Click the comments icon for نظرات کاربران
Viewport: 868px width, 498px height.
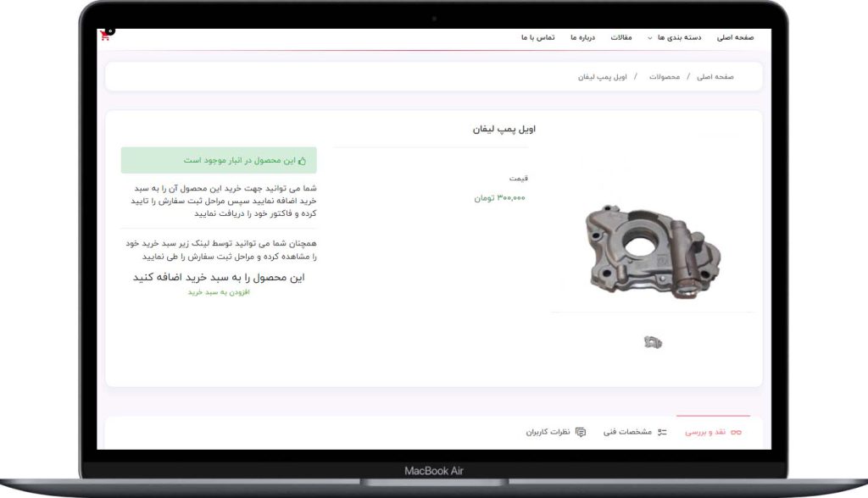click(x=581, y=432)
